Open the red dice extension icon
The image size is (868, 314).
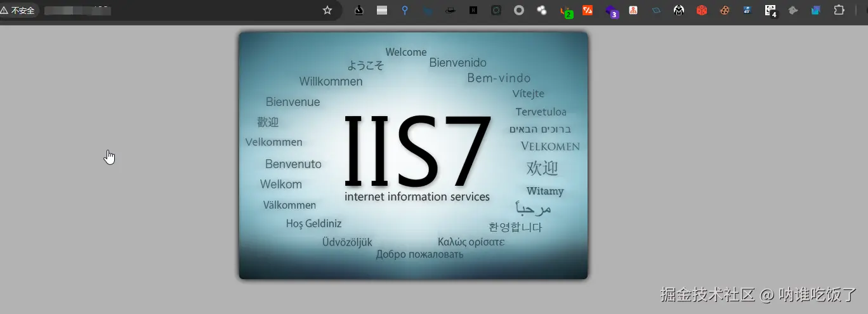pyautogui.click(x=702, y=10)
